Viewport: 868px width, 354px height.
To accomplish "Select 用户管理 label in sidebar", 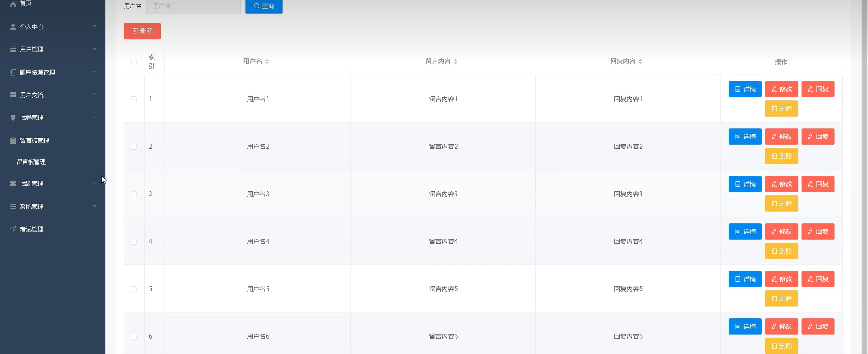I will pyautogui.click(x=32, y=49).
